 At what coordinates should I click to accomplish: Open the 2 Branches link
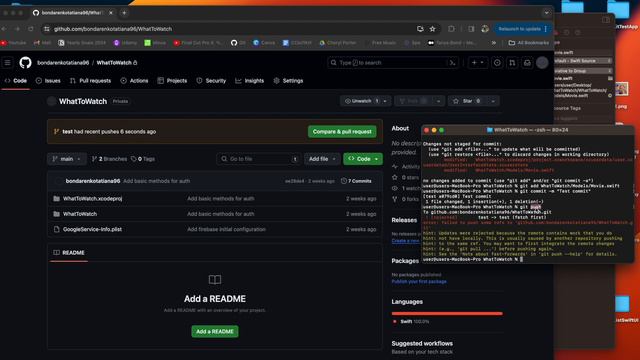[109, 159]
